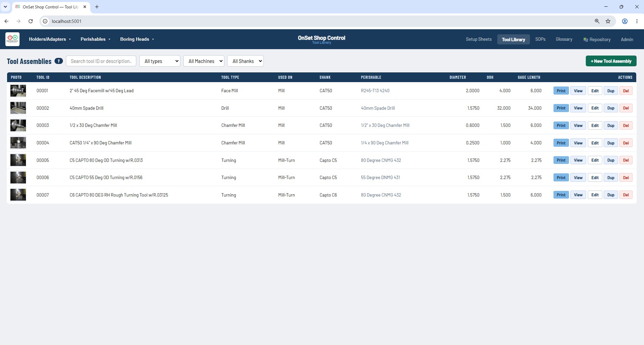644x345 pixels.
Task: Click the New Tool Assembly button
Action: pos(611,61)
